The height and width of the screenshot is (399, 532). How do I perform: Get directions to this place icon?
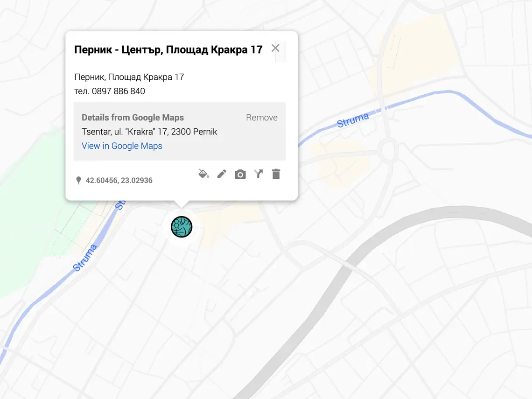click(258, 175)
